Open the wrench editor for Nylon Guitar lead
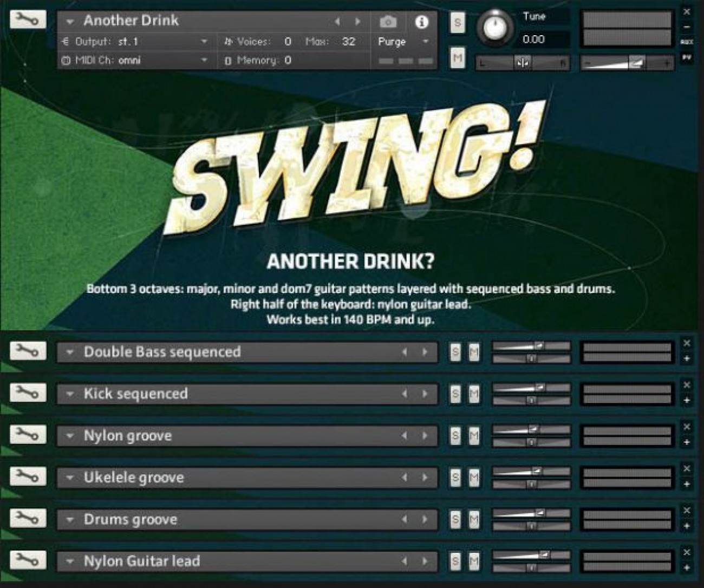704x588 pixels. [x=28, y=561]
